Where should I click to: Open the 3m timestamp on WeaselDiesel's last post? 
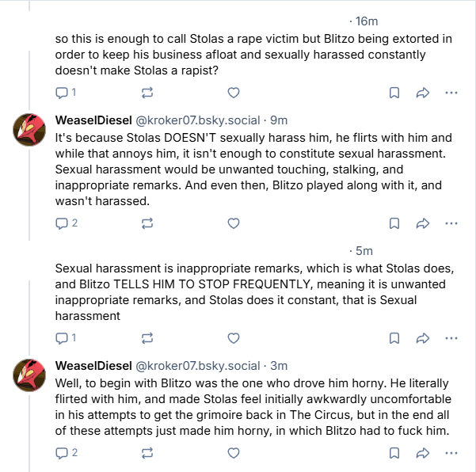tap(279, 366)
